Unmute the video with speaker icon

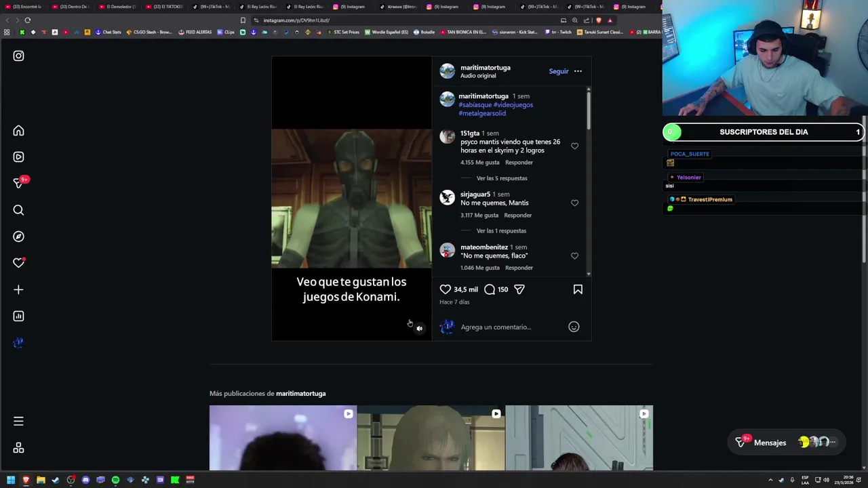click(419, 328)
